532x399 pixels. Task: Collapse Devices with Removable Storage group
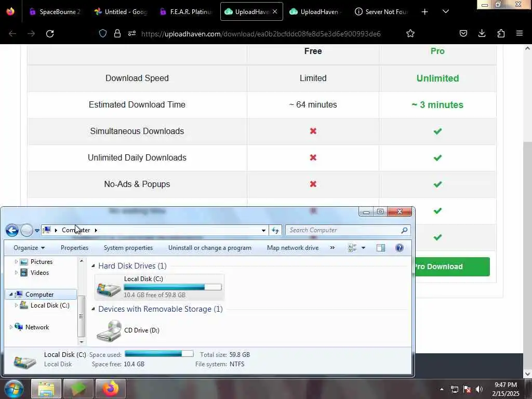(x=93, y=309)
